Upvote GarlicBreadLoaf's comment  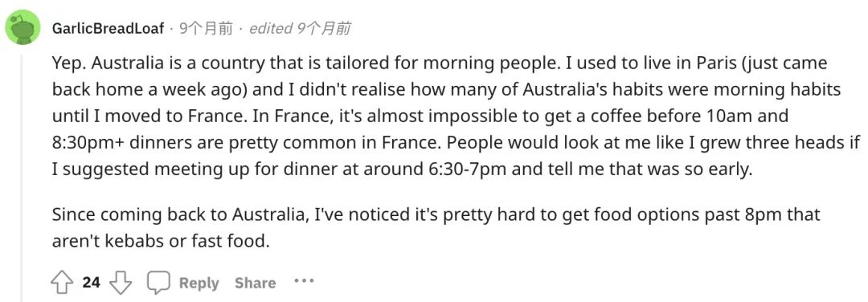coord(61,284)
